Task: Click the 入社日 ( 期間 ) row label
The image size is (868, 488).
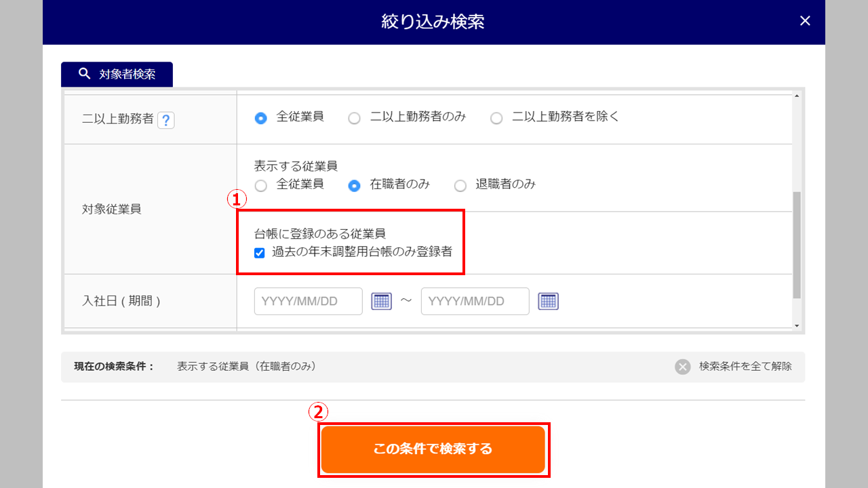Action: click(x=121, y=302)
